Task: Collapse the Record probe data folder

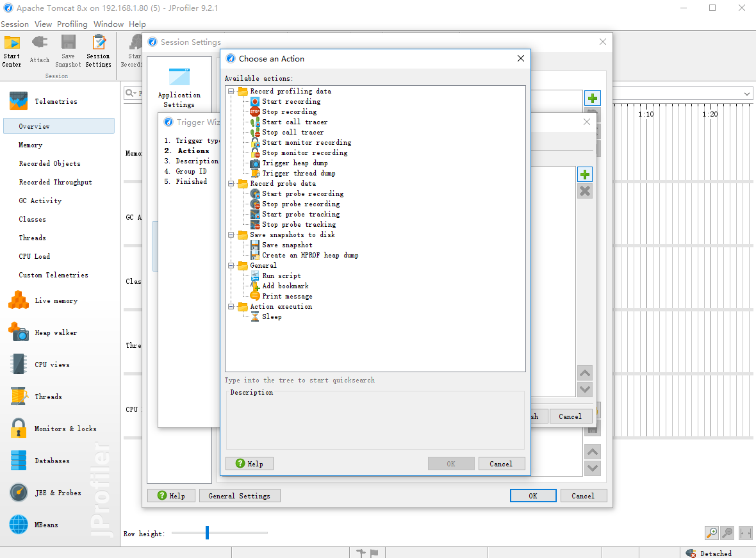Action: click(x=231, y=184)
